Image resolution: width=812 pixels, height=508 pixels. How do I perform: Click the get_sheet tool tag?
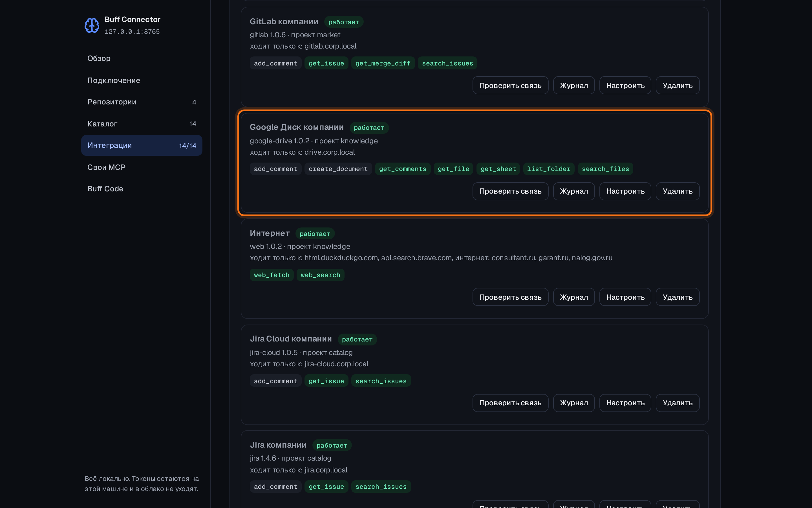pyautogui.click(x=498, y=169)
